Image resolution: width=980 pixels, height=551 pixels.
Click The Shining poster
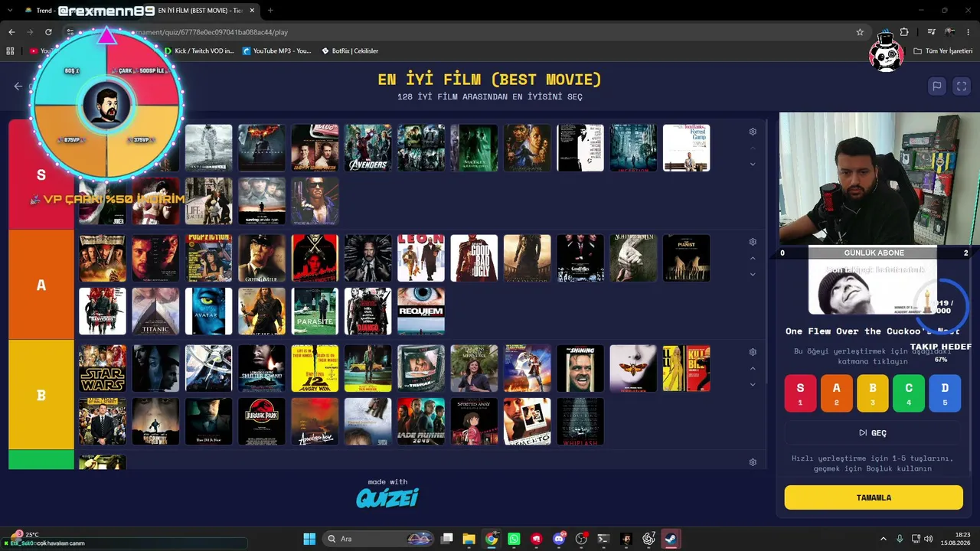pyautogui.click(x=580, y=368)
